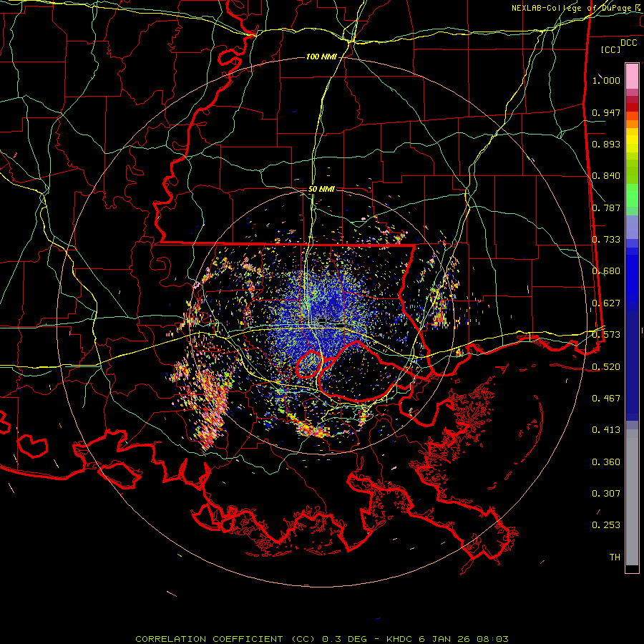
Task: Click the TH label at the scale bottom
Action: tap(615, 557)
